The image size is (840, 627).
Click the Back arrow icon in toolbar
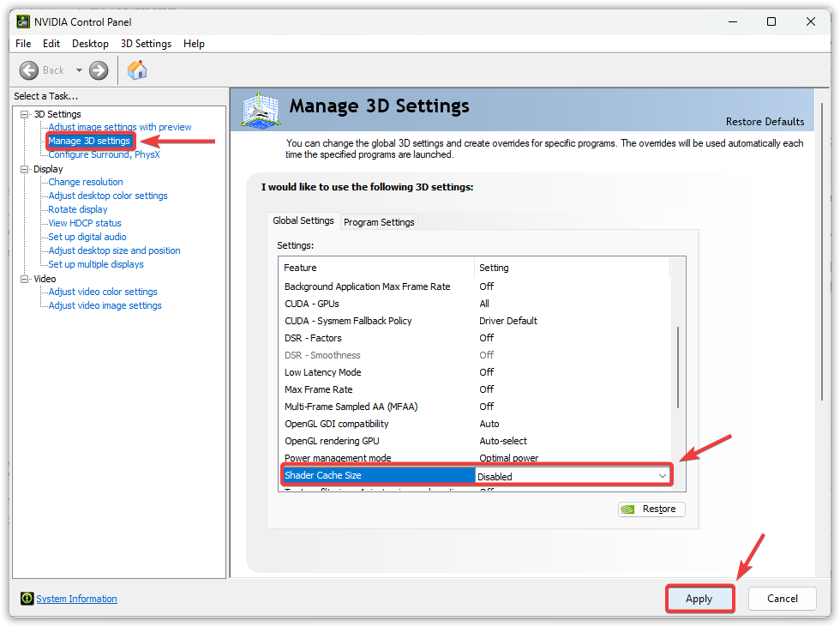(29, 70)
